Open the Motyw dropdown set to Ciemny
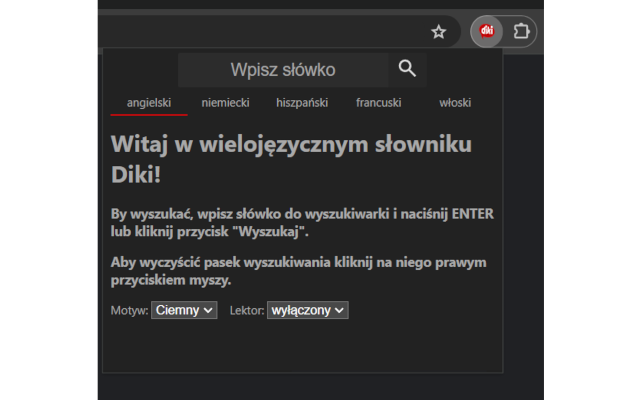The width and height of the screenshot is (640, 400). (x=184, y=310)
